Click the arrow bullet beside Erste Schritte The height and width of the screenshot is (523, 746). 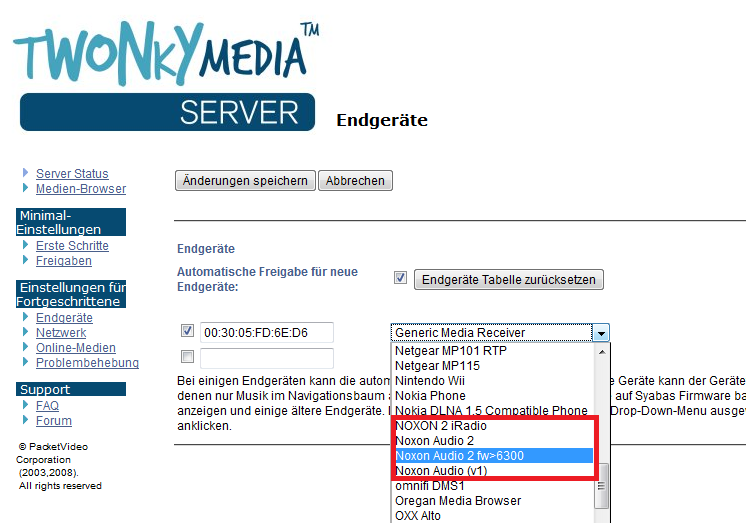26,245
